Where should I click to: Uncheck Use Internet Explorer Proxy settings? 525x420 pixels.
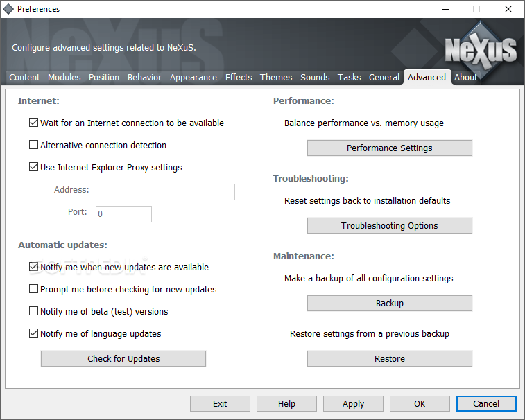33,166
